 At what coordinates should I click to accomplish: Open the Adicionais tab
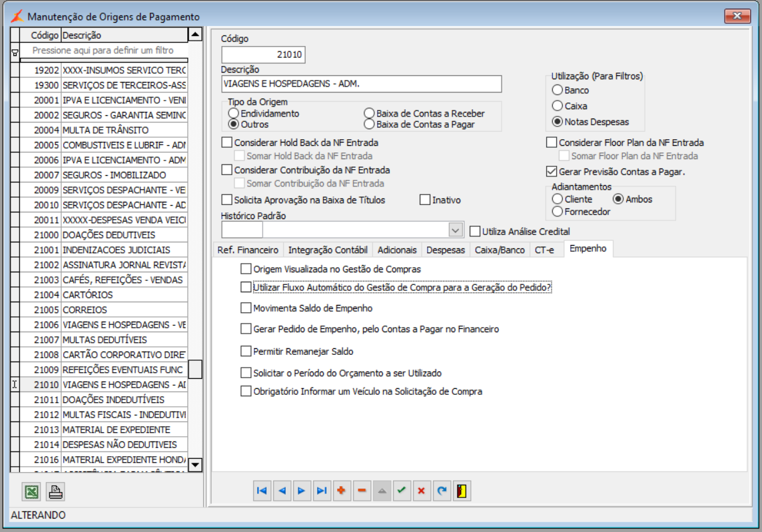coord(397,250)
